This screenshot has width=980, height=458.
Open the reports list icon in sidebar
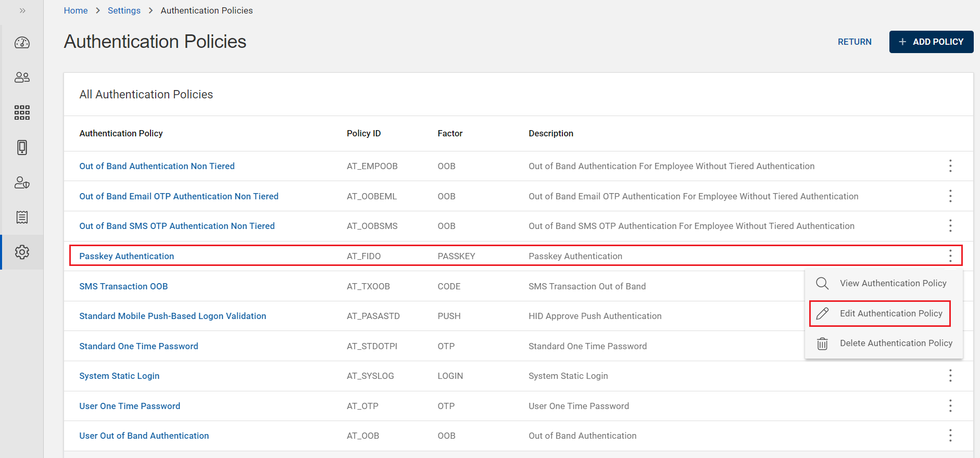22,217
